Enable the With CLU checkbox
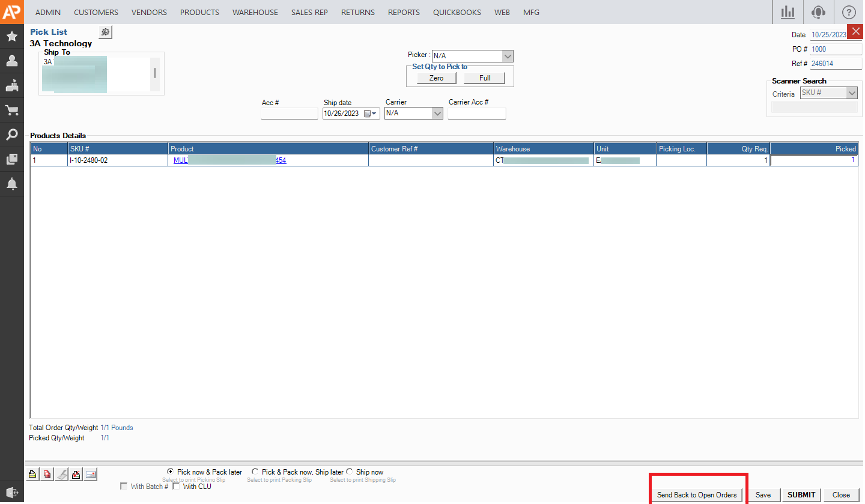This screenshot has width=865, height=504. click(x=177, y=487)
